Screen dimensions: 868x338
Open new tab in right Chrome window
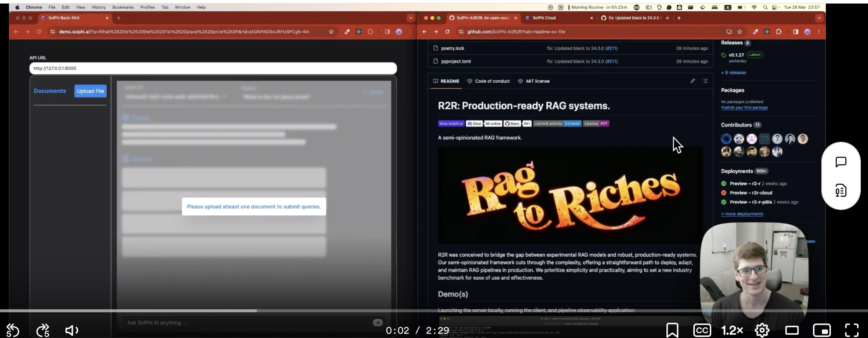coord(679,18)
